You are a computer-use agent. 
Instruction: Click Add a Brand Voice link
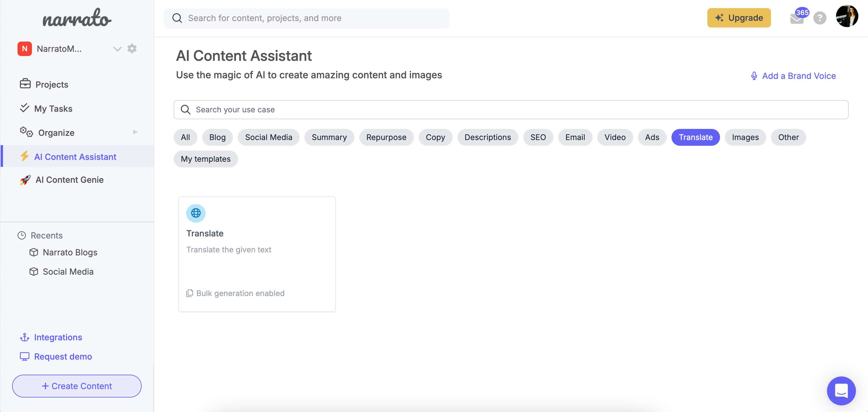point(799,76)
